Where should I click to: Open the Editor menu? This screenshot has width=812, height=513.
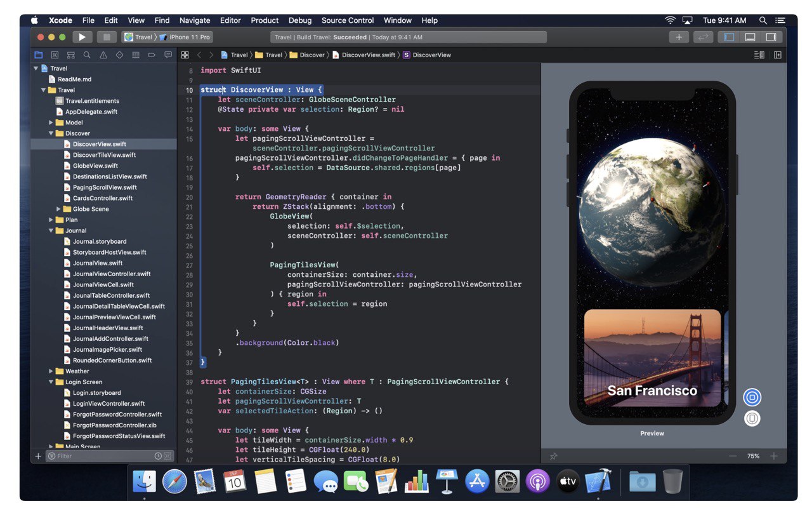tap(230, 20)
